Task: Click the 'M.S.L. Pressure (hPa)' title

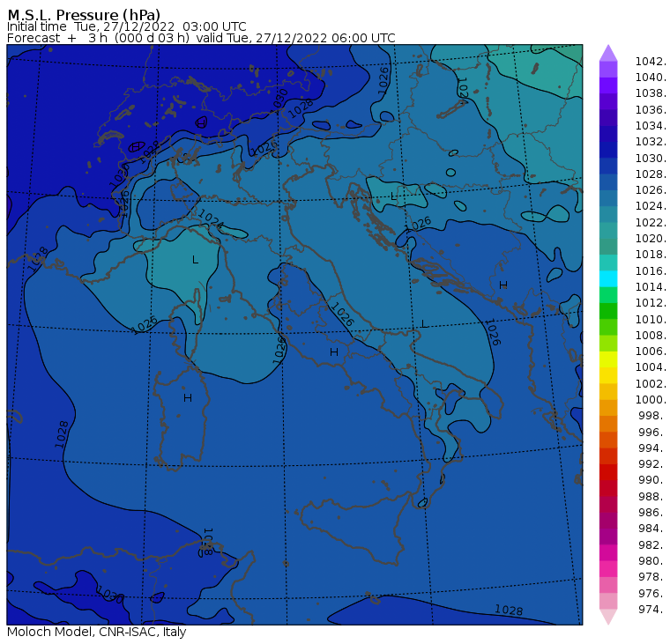Action: coord(84,14)
